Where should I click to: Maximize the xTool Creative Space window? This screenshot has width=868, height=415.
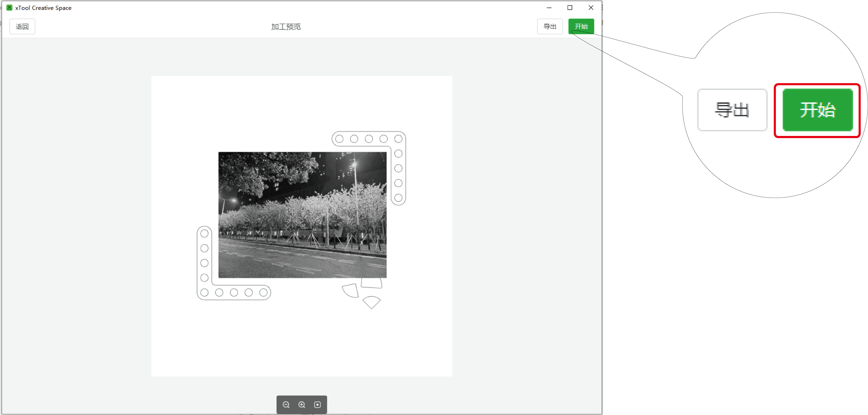pos(570,7)
